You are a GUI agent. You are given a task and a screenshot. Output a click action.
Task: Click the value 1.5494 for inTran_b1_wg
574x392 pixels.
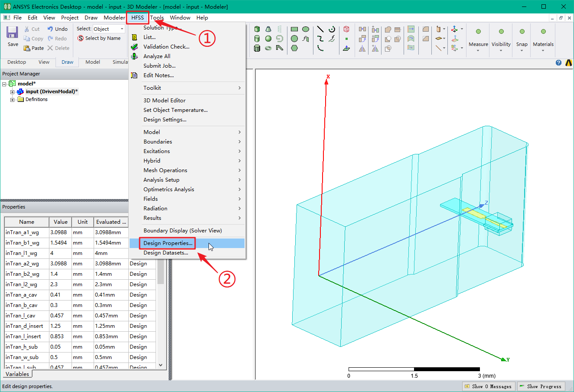(x=60, y=243)
